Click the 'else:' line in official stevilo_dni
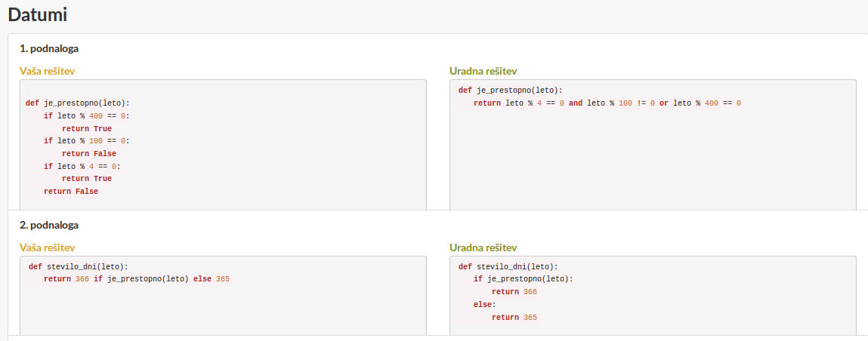This screenshot has height=341, width=868. 484,305
